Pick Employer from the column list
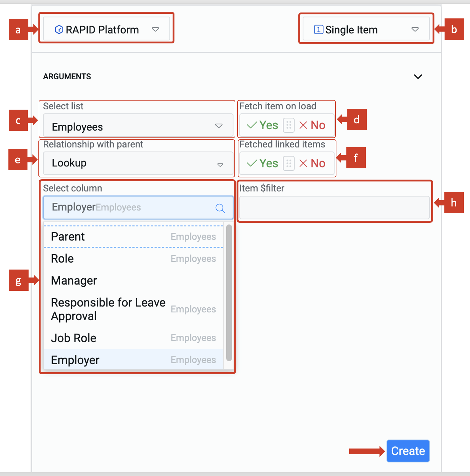Screen dimensions: 470x476 [134, 360]
